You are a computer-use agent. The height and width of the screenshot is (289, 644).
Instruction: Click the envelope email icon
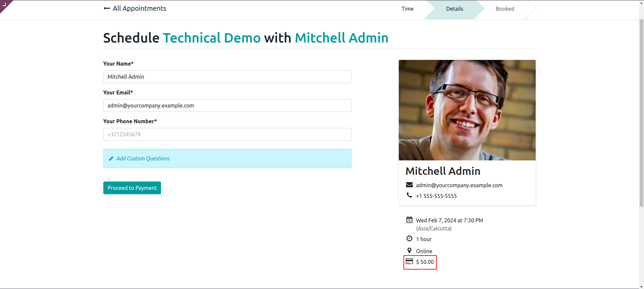409,185
